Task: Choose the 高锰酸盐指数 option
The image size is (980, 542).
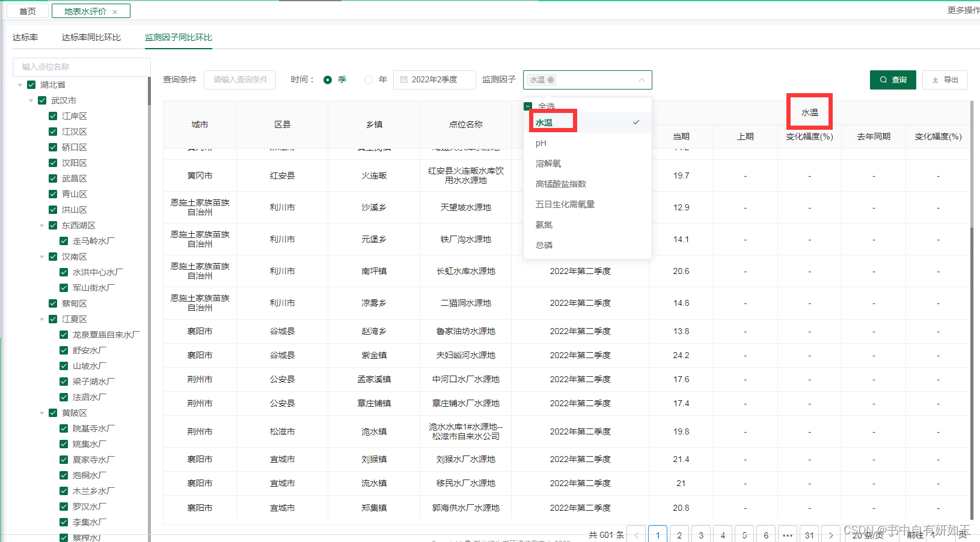Action: [587, 184]
